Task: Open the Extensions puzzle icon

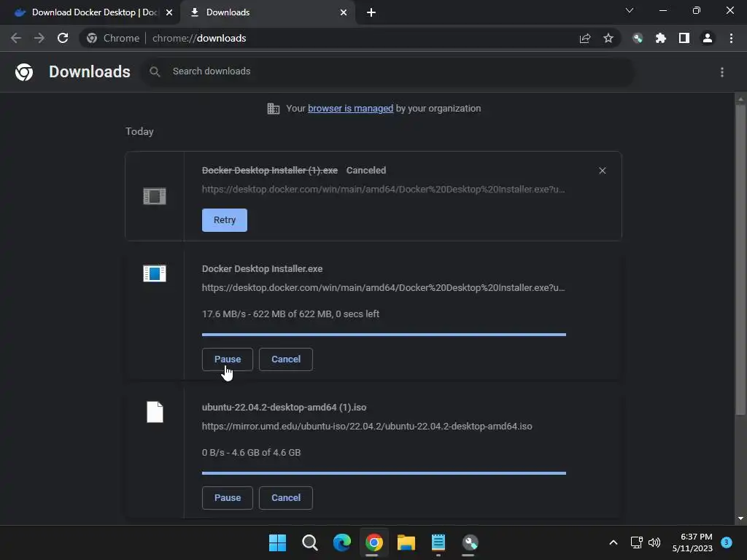Action: point(661,38)
